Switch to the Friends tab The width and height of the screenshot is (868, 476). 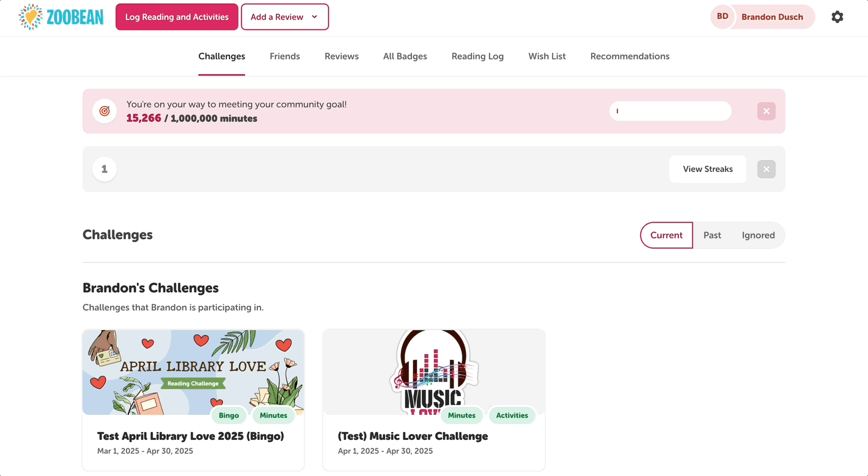pyautogui.click(x=284, y=56)
